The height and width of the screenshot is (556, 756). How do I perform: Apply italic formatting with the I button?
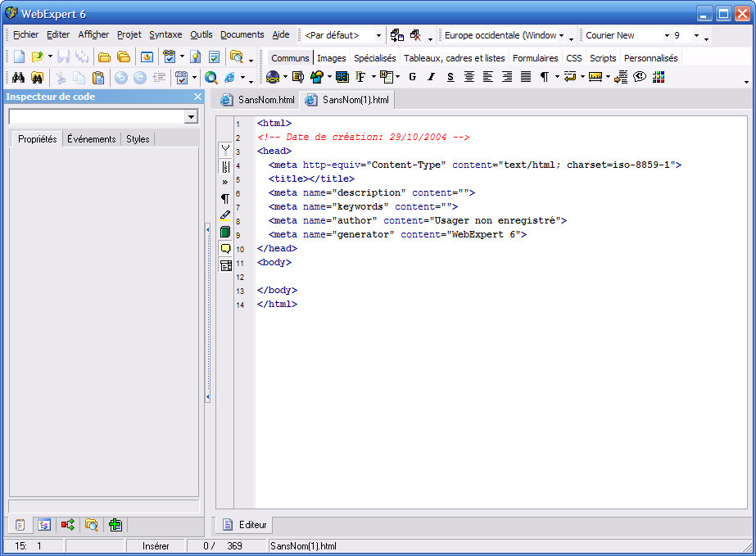432,77
